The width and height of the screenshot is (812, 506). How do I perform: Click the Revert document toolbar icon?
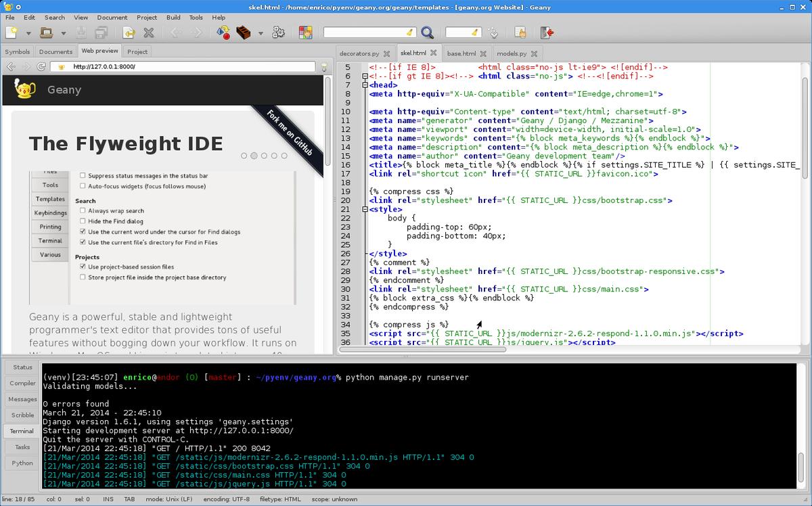click(129, 32)
